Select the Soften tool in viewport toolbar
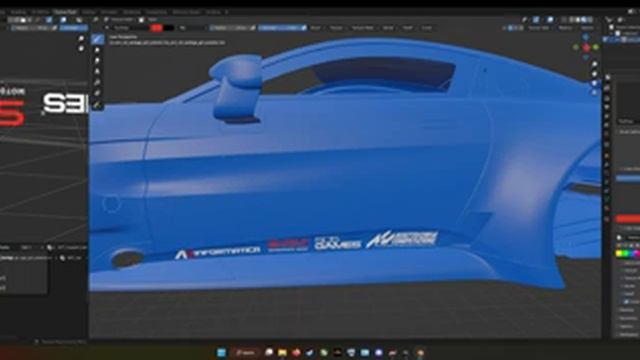 tap(97, 50)
